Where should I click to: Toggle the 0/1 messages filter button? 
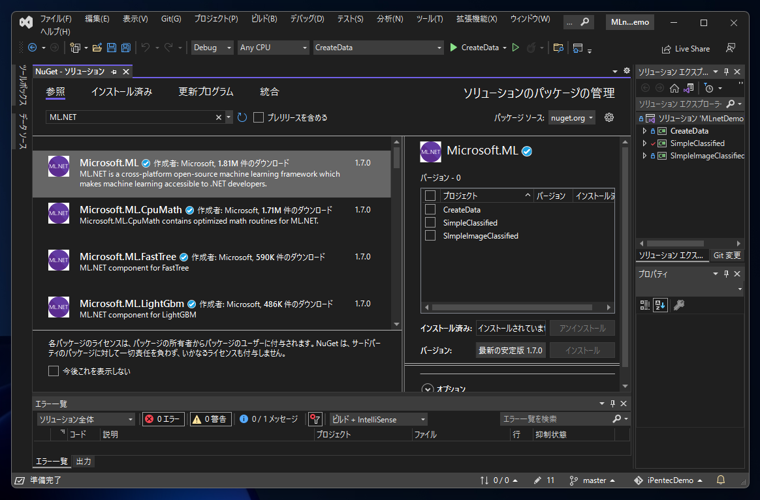click(x=269, y=419)
